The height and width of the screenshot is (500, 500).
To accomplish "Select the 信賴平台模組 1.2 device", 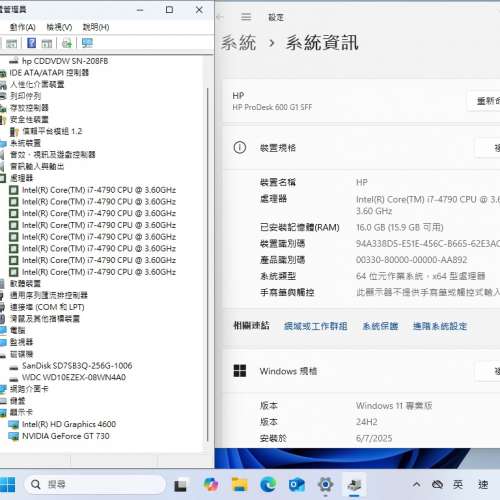I will 52,131.
